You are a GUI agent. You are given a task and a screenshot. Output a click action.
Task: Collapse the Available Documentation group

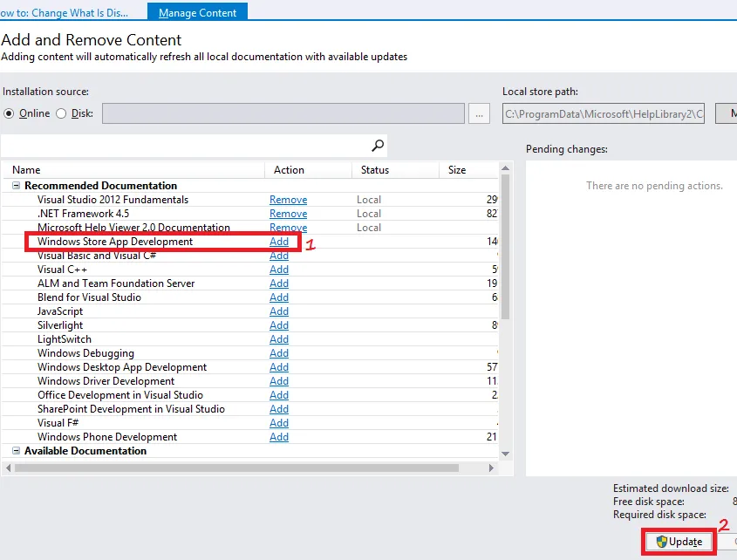coord(16,451)
